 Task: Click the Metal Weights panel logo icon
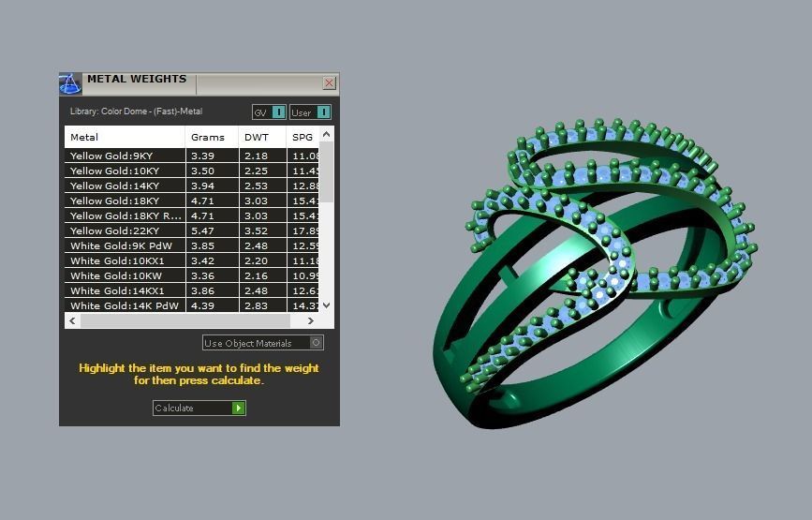70,84
